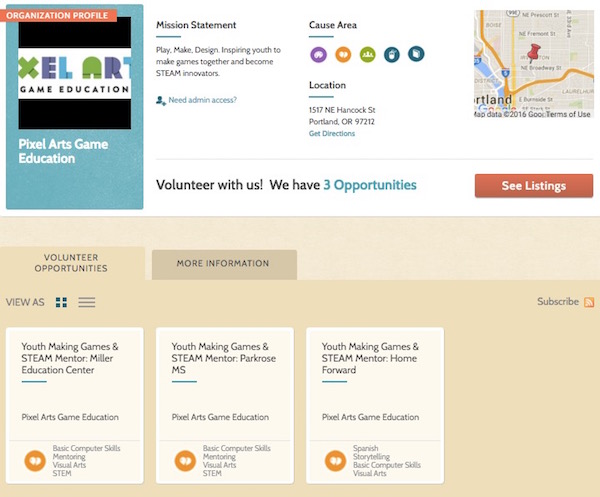Open the Home Forward opportunity title
This screenshot has height=497, width=600.
[x=370, y=358]
